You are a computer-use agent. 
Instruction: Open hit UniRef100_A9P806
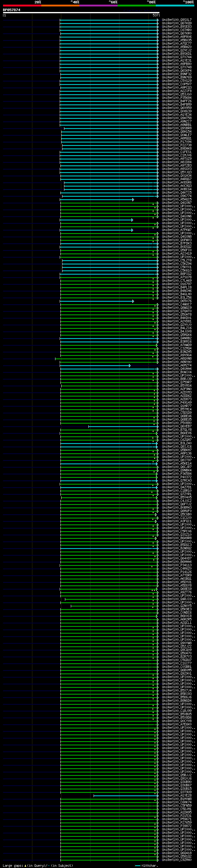pyautogui.click(x=177, y=37)
